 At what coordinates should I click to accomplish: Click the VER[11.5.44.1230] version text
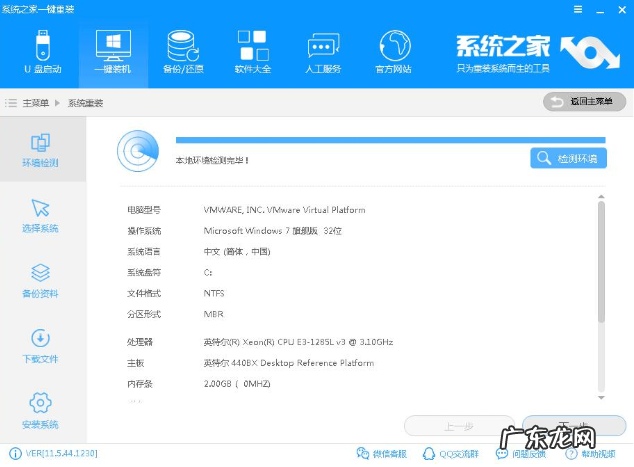click(x=61, y=454)
